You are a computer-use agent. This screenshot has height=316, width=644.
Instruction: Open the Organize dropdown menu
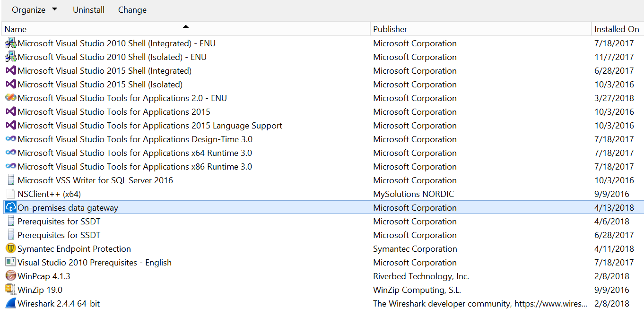[x=35, y=10]
